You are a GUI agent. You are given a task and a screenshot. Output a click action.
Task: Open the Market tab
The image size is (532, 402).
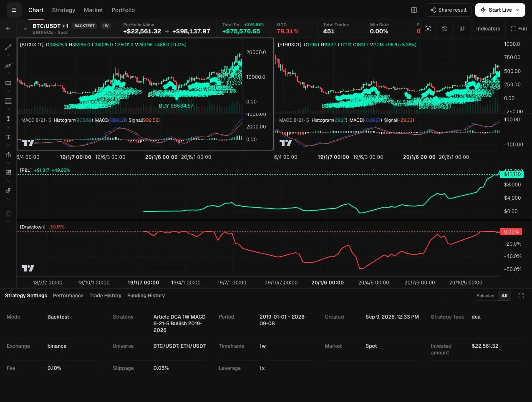point(93,10)
